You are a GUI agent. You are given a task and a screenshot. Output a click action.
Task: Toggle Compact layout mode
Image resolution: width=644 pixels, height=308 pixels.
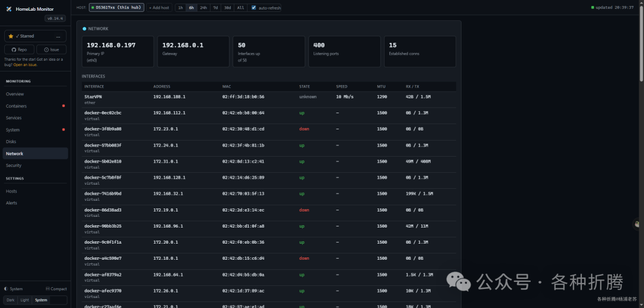[x=56, y=289]
